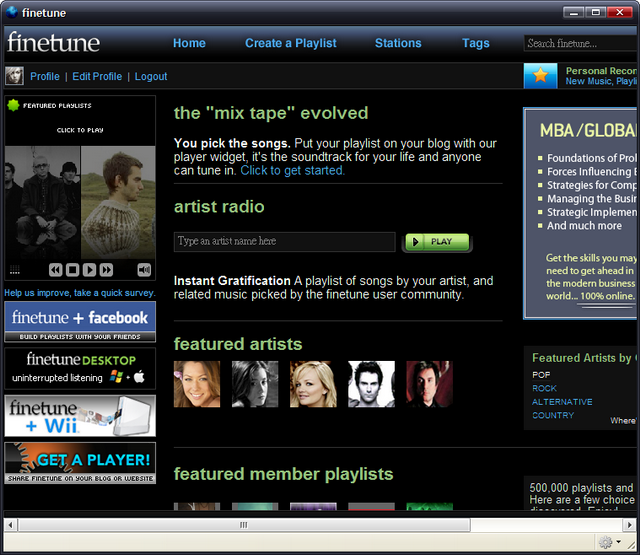Stop playback in the featured playlists player
Screen dimensions: 640x555
[72, 270]
